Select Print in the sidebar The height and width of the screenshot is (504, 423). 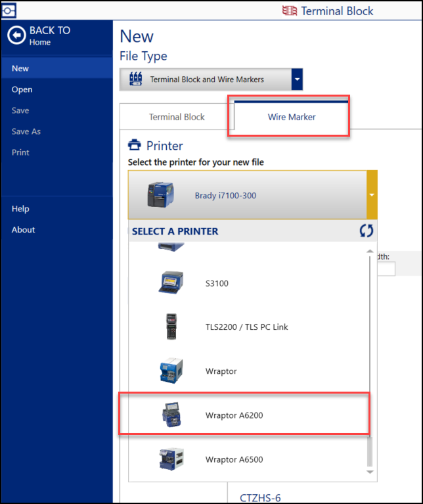click(57, 152)
